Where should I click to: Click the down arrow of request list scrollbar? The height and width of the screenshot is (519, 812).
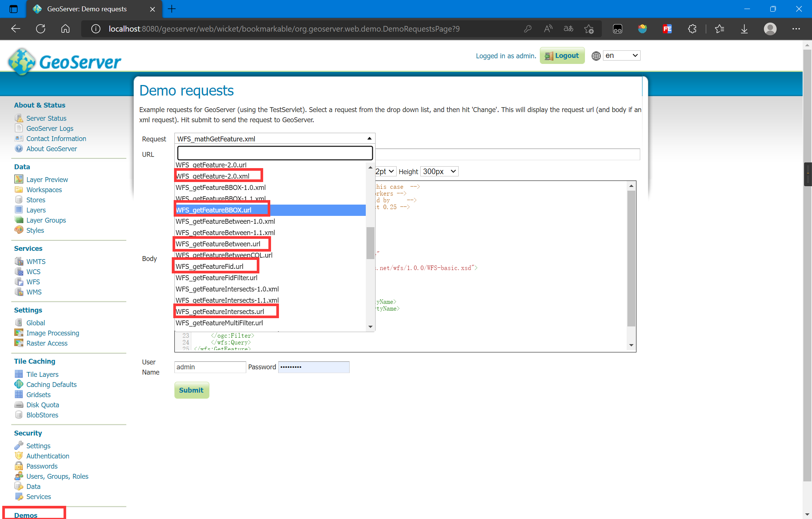pyautogui.click(x=370, y=326)
